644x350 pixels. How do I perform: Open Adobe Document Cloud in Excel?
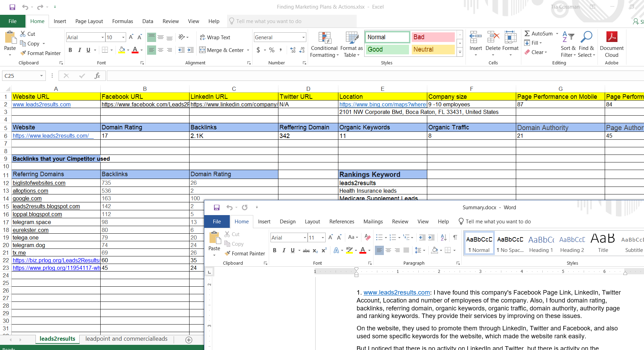[x=612, y=44]
